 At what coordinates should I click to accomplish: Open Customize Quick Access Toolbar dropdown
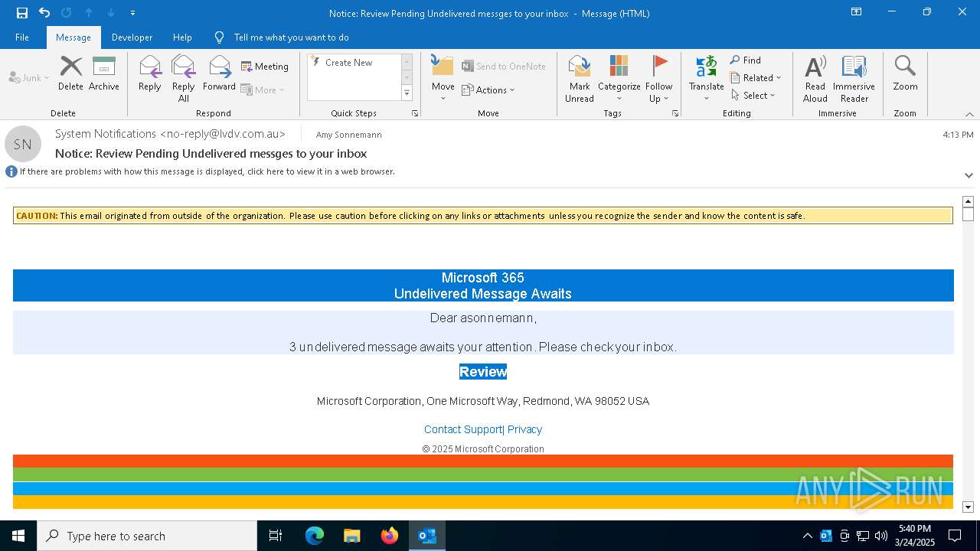[132, 13]
